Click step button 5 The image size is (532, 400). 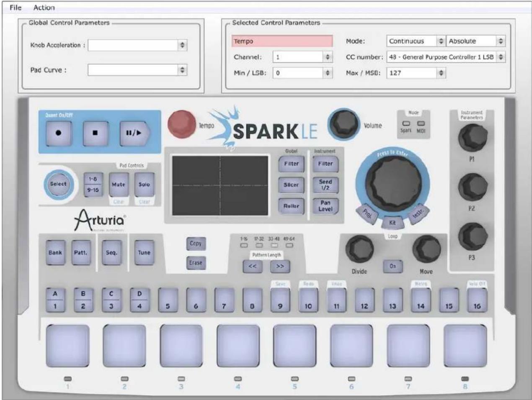click(168, 300)
